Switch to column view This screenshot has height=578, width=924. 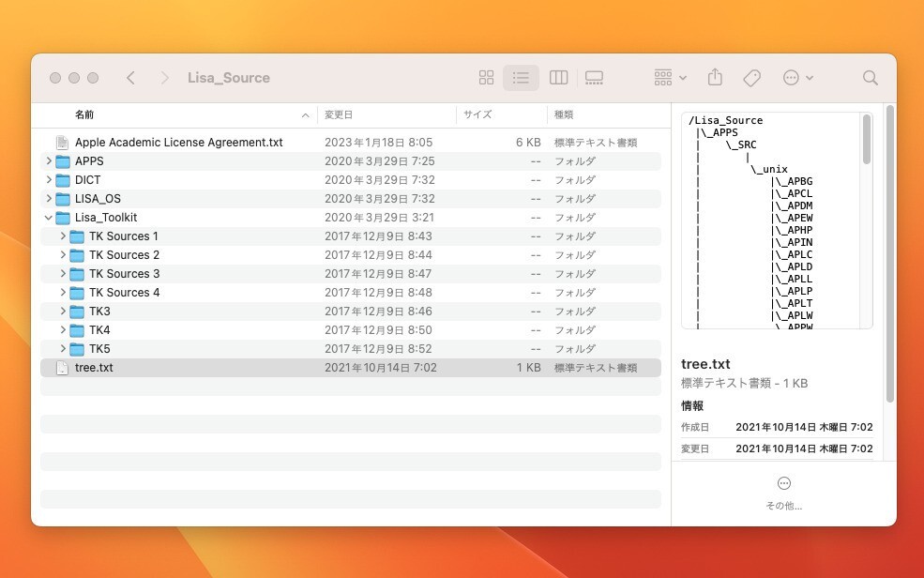tap(558, 77)
